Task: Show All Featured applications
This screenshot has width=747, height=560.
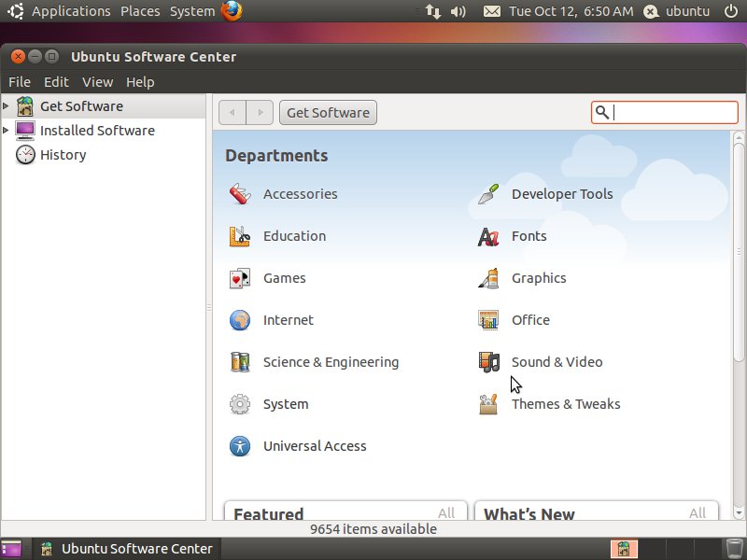Action: click(x=446, y=512)
